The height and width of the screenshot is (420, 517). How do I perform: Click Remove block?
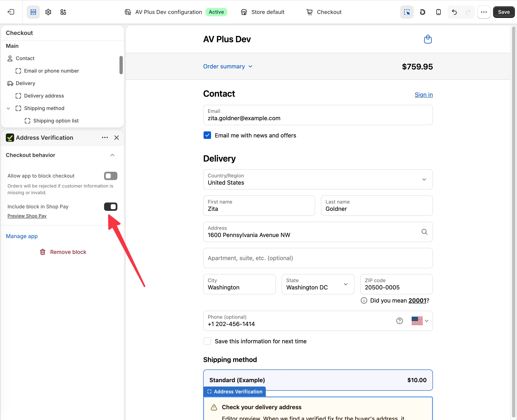click(63, 252)
